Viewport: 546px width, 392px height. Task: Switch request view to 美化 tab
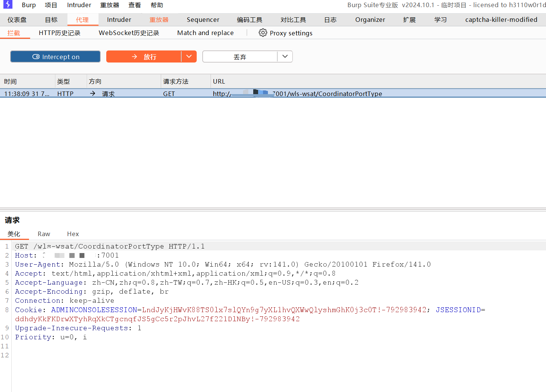pyautogui.click(x=14, y=234)
